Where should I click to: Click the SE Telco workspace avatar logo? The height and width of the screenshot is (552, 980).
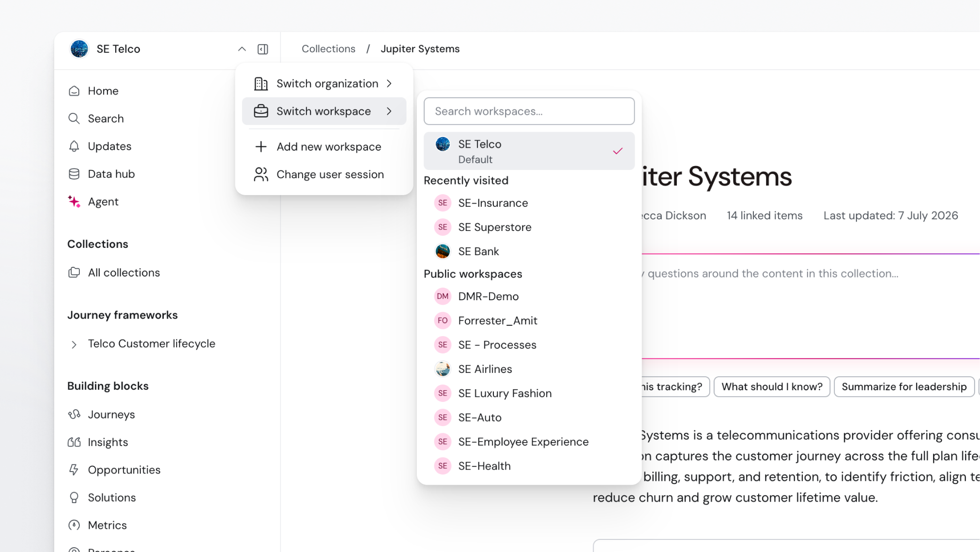pos(79,49)
